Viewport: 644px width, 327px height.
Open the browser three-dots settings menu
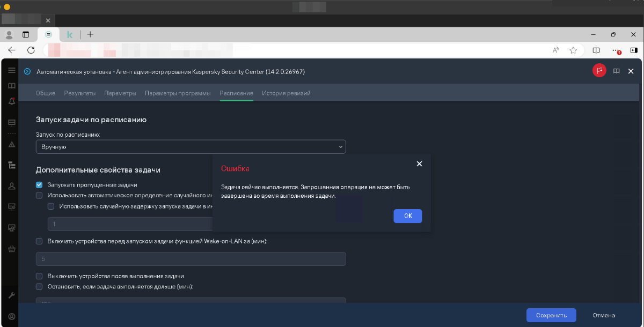click(x=616, y=50)
